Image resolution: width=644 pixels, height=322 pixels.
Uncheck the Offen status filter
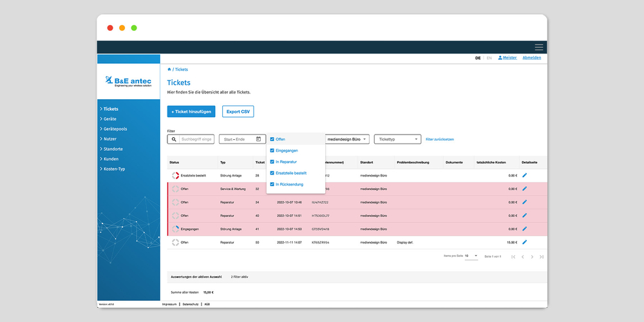tap(272, 139)
